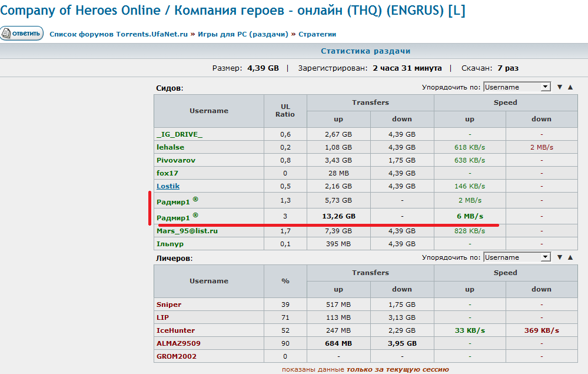Select Pivovarov upload speed 638 KB/s
This screenshot has height=374, width=588.
[x=470, y=160]
